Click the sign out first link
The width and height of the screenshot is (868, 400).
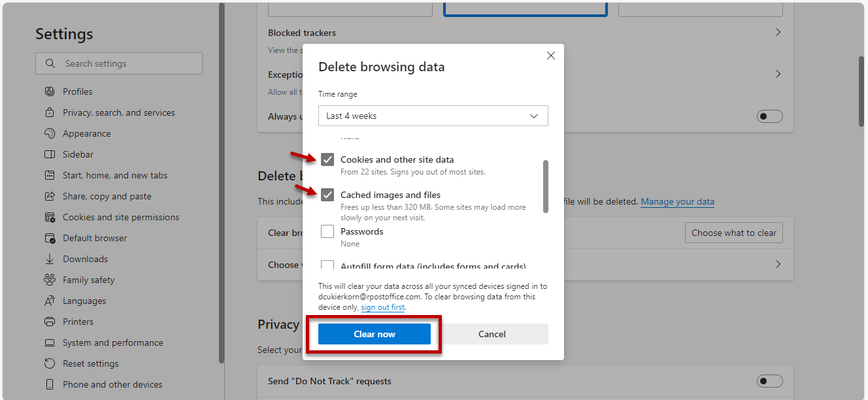point(383,307)
